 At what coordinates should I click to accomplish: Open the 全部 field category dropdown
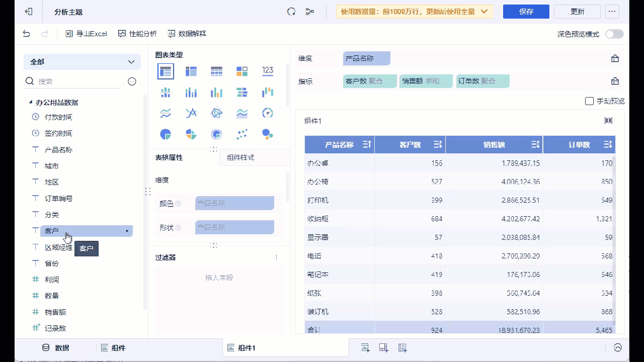pyautogui.click(x=82, y=62)
